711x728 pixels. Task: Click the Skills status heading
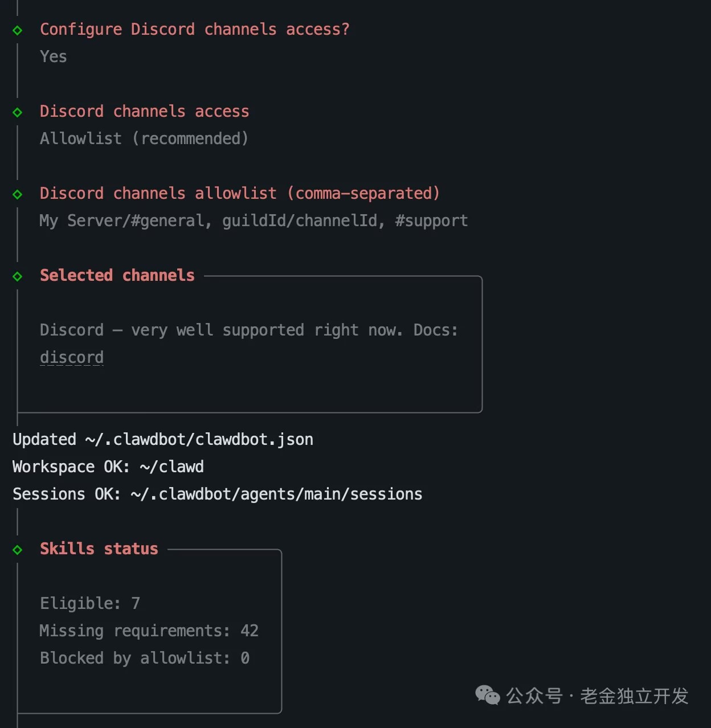99,549
